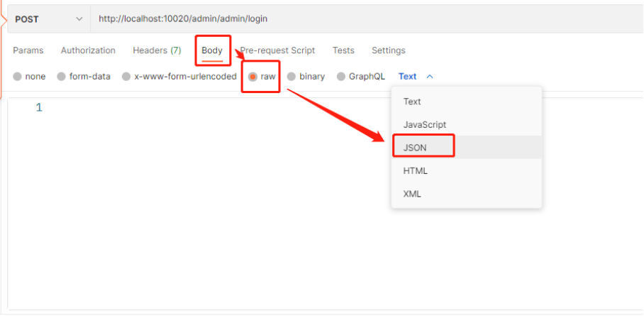The height and width of the screenshot is (316, 644).
Task: Select the raw radio button
Action: point(253,77)
